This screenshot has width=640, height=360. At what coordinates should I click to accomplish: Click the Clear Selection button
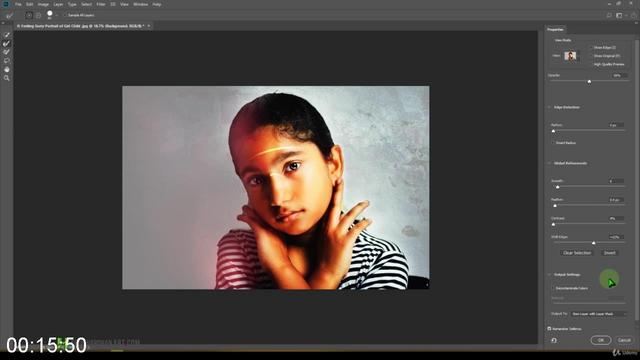pyautogui.click(x=577, y=253)
